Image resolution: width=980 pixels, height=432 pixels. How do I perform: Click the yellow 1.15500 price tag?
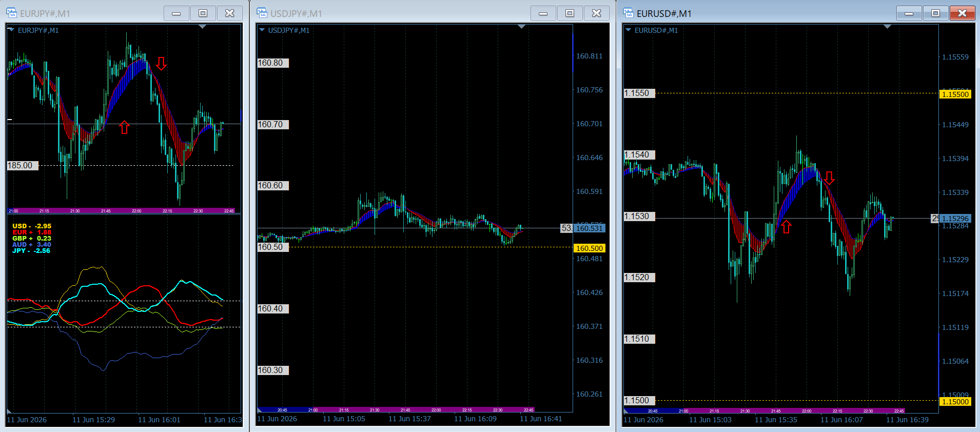pos(955,94)
